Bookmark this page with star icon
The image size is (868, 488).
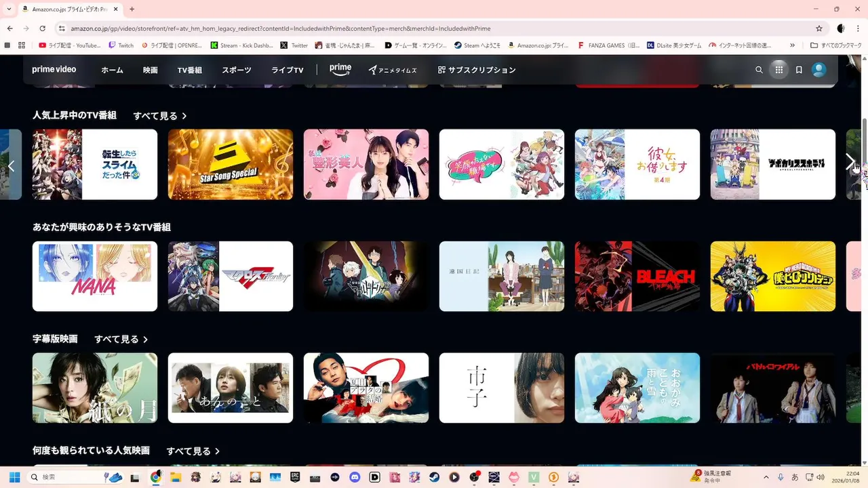[819, 28]
